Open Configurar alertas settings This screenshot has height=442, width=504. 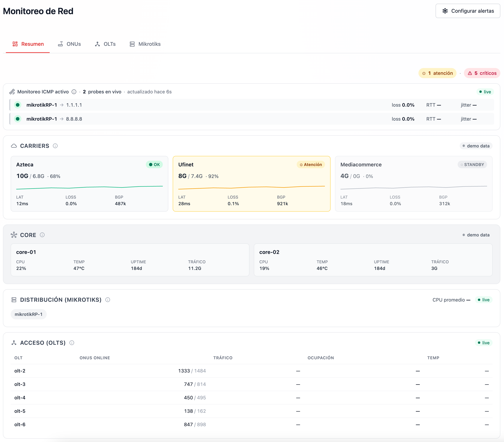click(x=468, y=11)
